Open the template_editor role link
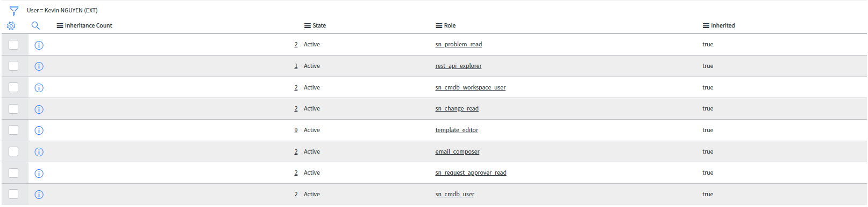 coord(457,130)
